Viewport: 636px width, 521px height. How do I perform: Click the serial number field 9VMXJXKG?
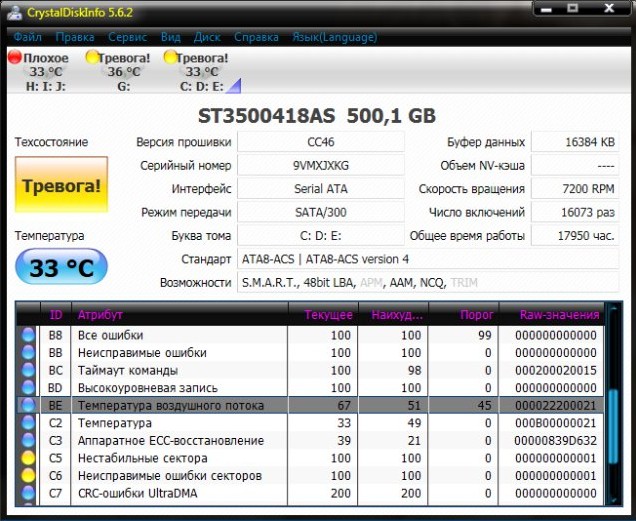320,165
